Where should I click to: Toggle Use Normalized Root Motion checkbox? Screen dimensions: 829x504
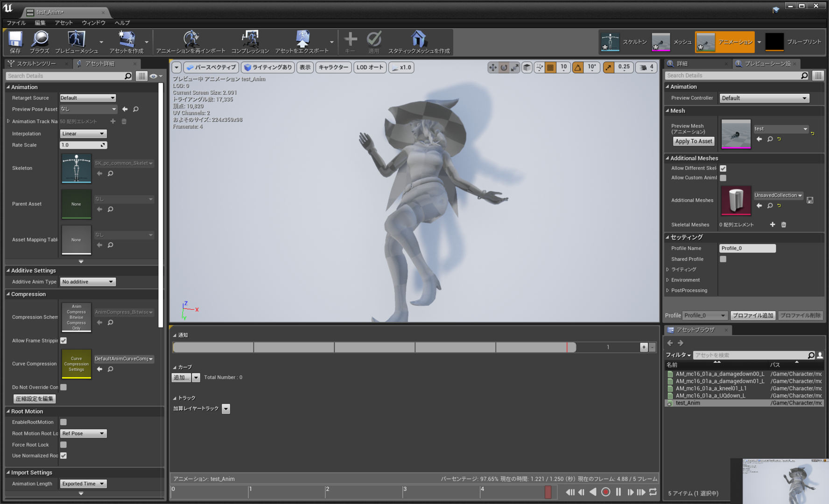[x=63, y=455]
